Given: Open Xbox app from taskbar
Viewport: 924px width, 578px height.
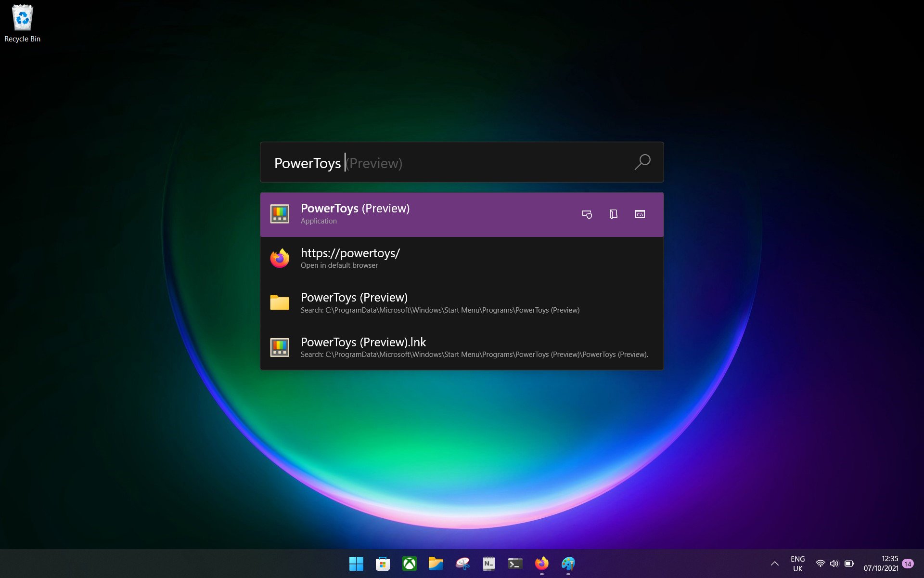Looking at the screenshot, I should pos(410,564).
